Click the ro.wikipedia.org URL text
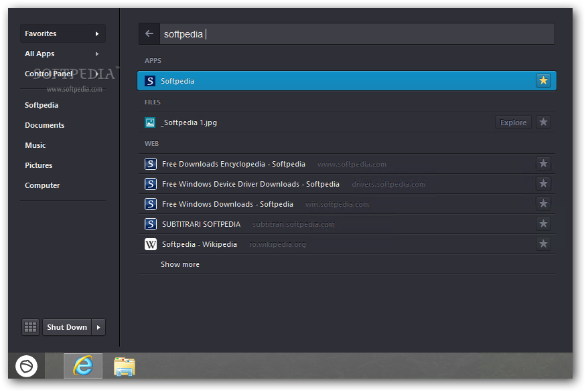Viewport: 586px width, 392px height. (277, 245)
